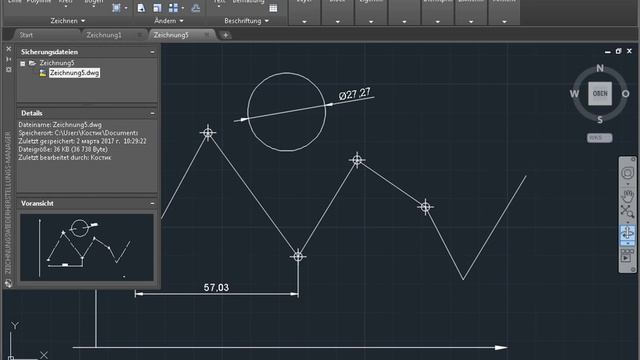Click the scale icon in Ändern panel
The width and height of the screenshot is (640, 360).
[x=157, y=8]
